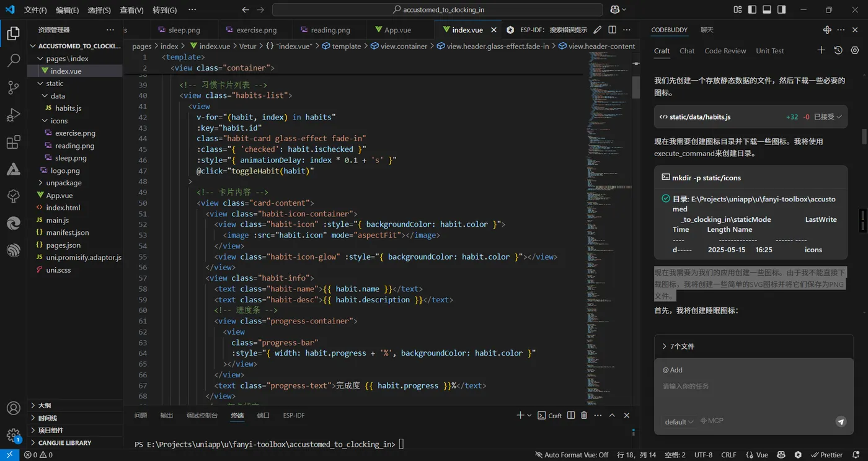Kill the terminal with trash icon

(584, 415)
